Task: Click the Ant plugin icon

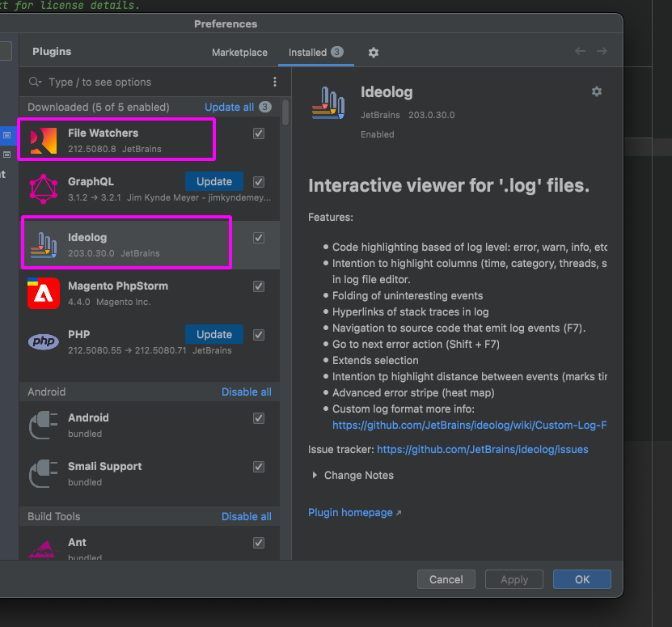Action: click(44, 549)
